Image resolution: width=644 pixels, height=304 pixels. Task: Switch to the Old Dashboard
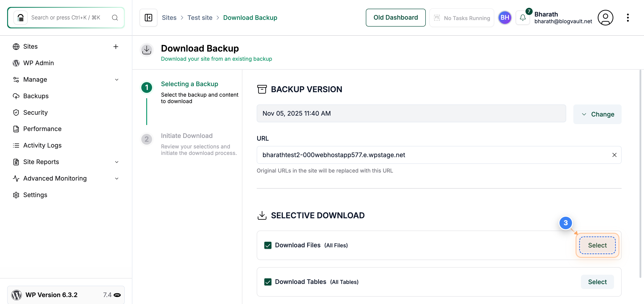click(x=396, y=17)
